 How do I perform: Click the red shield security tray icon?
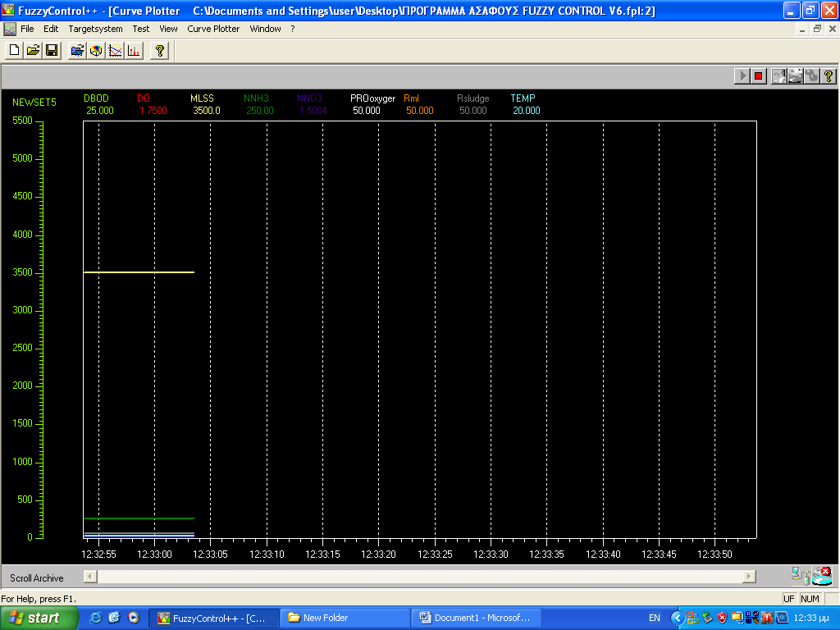pos(722,619)
